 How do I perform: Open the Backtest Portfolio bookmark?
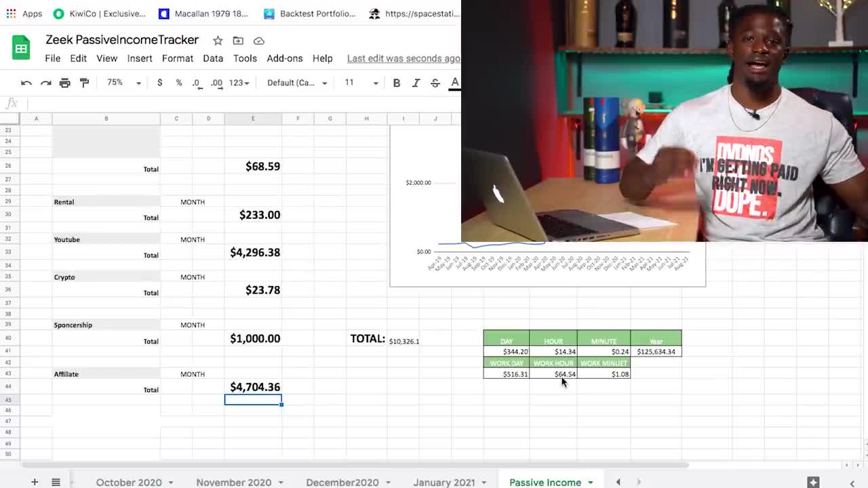pos(310,14)
